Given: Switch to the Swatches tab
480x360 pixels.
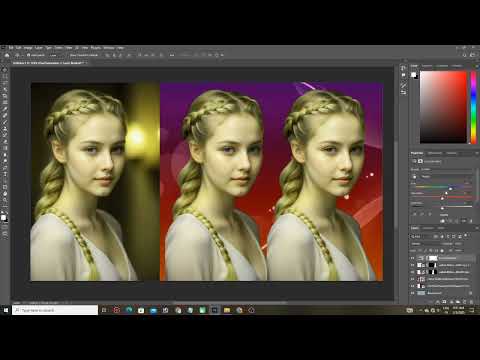Looking at the screenshot, I should [427, 66].
